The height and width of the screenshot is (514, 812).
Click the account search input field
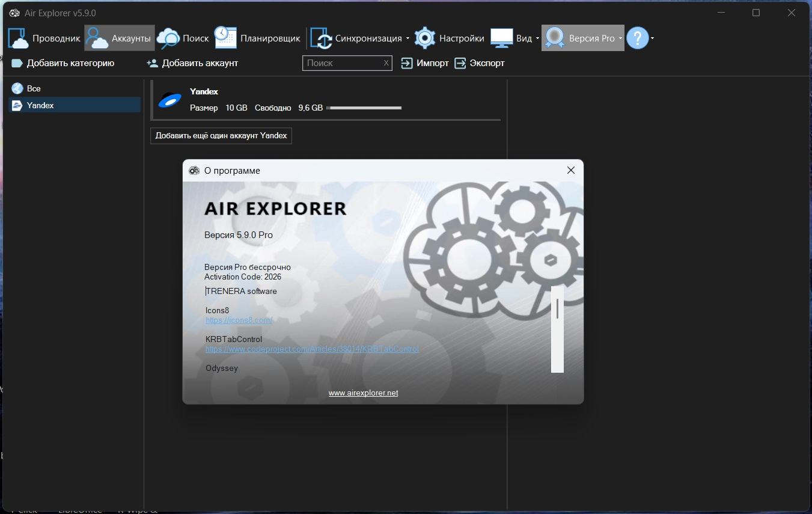tap(344, 63)
